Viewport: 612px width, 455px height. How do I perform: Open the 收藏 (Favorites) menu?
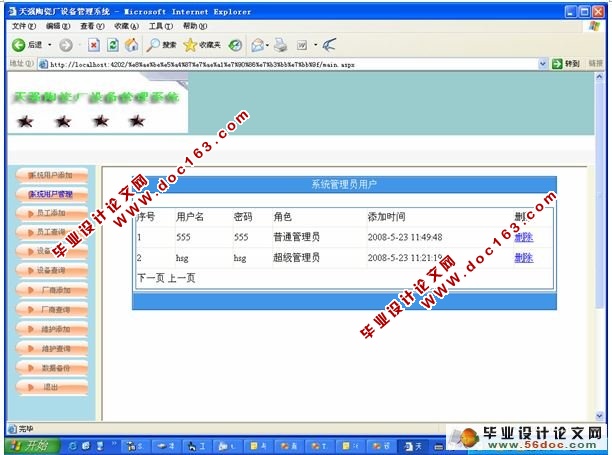coord(126,26)
